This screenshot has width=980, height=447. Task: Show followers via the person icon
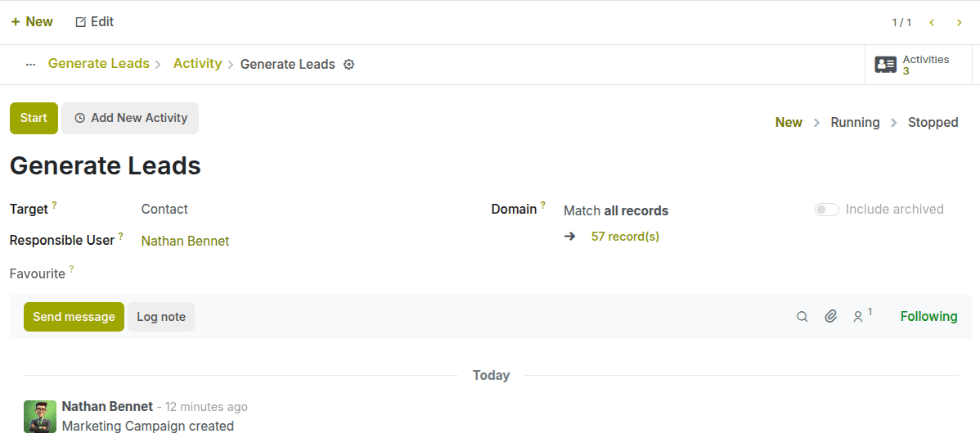tap(859, 317)
